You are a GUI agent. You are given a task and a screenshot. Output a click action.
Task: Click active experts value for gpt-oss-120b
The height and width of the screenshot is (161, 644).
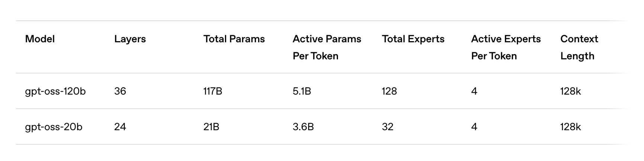[x=474, y=91]
